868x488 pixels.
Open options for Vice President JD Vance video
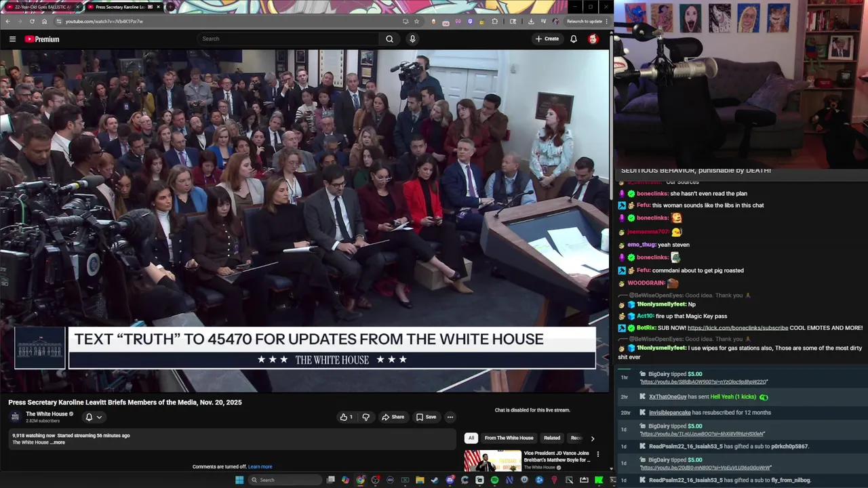pyautogui.click(x=597, y=454)
